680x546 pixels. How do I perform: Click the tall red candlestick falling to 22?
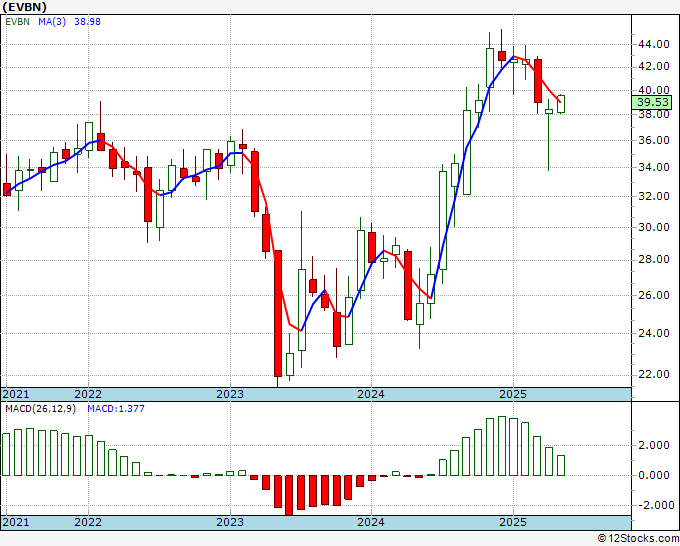[x=278, y=313]
